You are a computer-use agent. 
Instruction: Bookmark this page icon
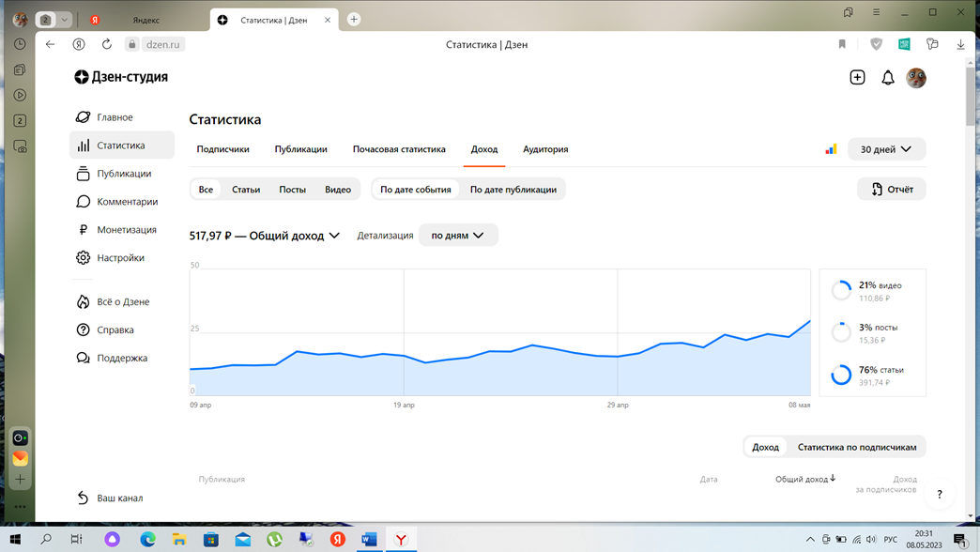(842, 44)
